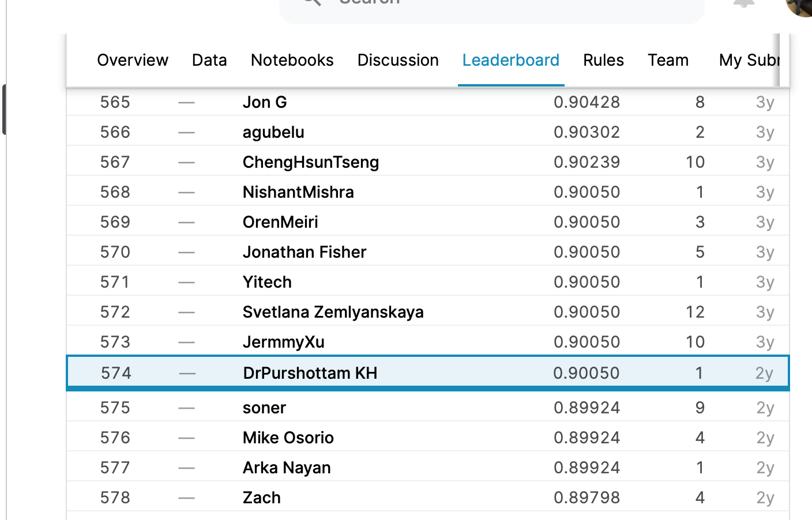Image resolution: width=812 pixels, height=520 pixels.
Task: Open ChengHsunTseng's leaderboard entry
Action: 311,162
